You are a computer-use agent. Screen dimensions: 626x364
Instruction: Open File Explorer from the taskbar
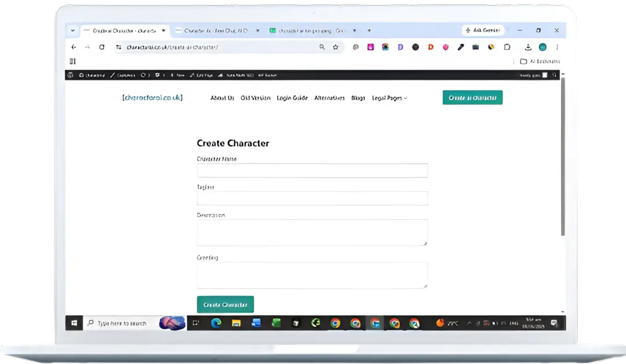click(236, 323)
